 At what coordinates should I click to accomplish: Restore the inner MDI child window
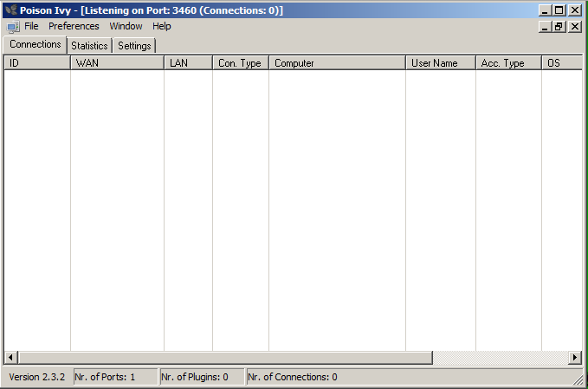559,27
